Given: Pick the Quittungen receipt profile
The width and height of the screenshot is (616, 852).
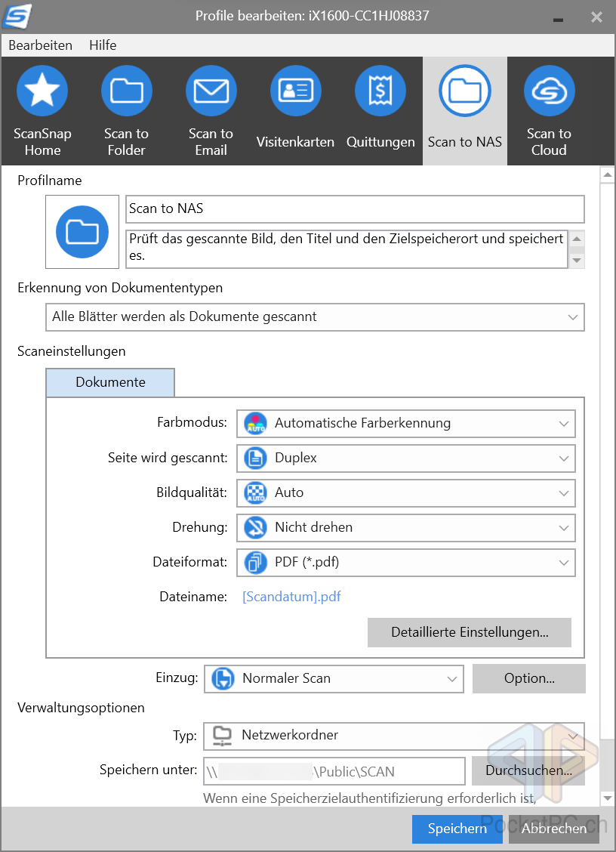Looking at the screenshot, I should [x=380, y=91].
